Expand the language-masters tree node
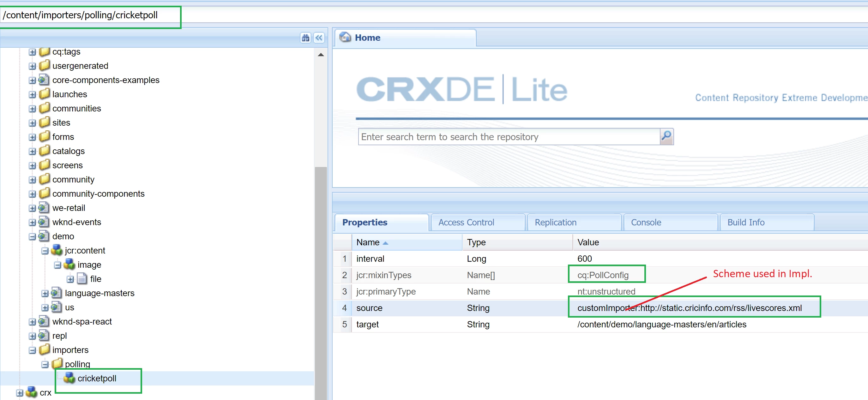Screen dimensions: 868x400 (45, 293)
